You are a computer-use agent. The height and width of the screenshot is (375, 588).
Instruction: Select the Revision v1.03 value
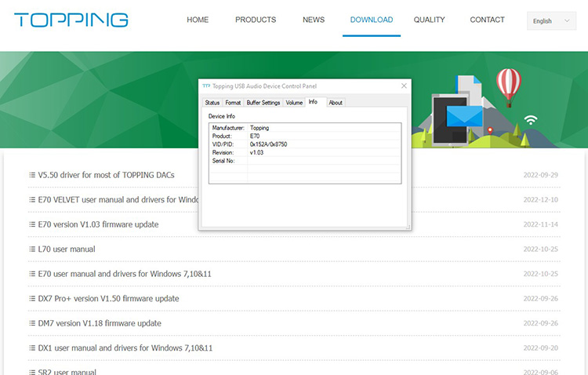pyautogui.click(x=256, y=152)
